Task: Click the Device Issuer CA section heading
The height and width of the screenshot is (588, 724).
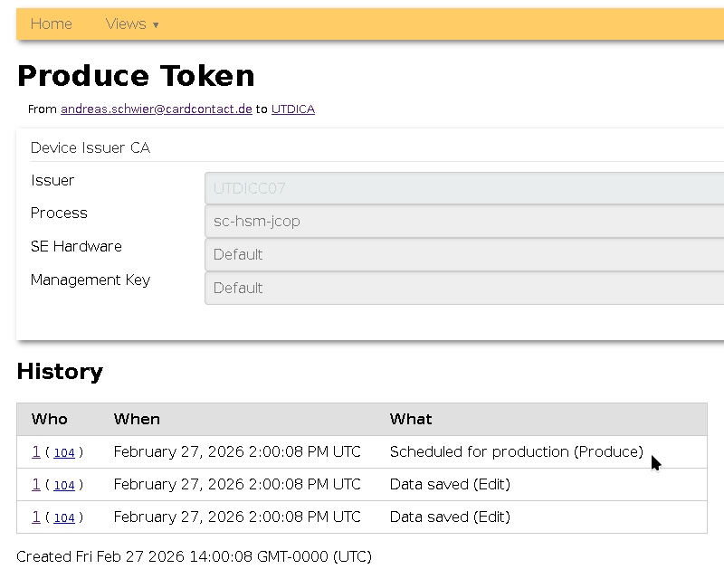Action: point(90,147)
